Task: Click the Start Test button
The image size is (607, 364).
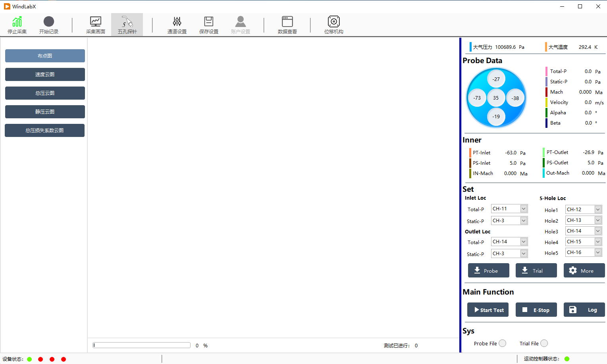Action: pos(488,310)
